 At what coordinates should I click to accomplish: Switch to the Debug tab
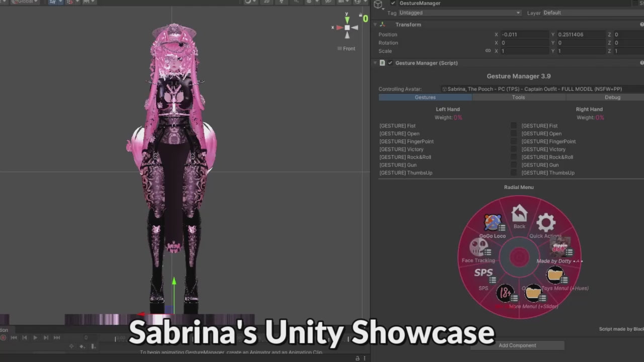[612, 97]
